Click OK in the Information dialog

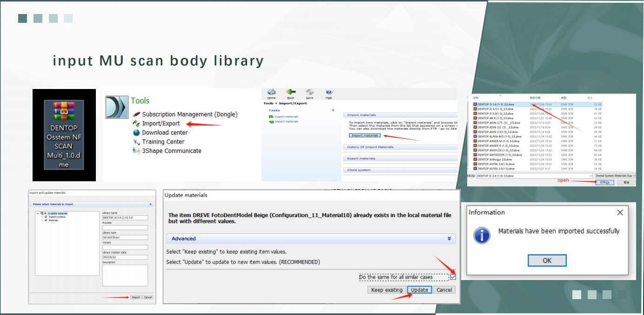click(547, 260)
